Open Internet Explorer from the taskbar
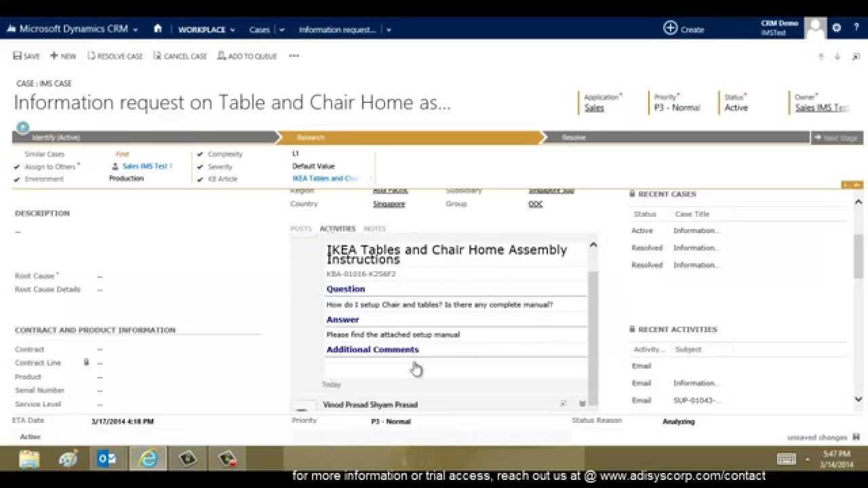 pos(147,459)
